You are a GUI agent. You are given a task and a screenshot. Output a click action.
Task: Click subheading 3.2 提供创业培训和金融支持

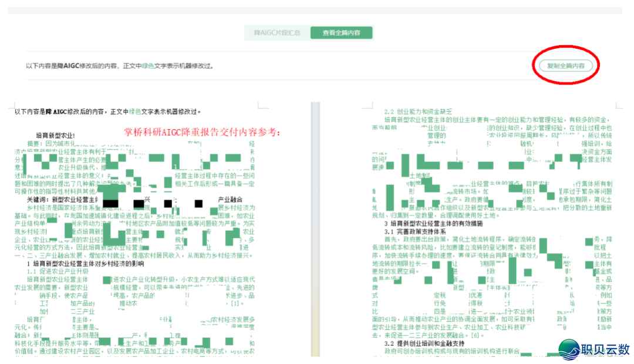point(424,343)
